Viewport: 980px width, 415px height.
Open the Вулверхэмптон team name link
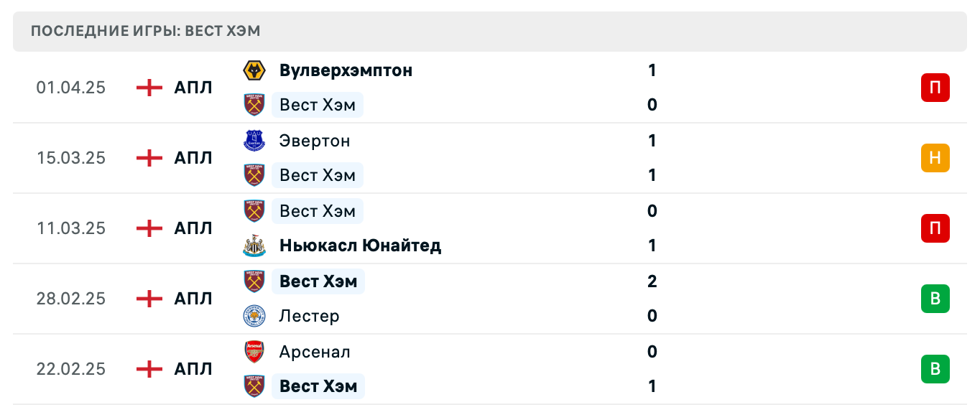(x=346, y=70)
